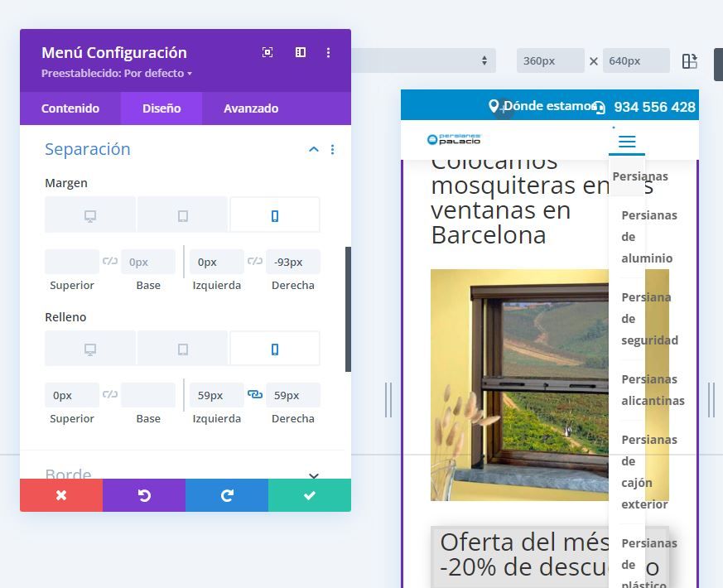Open Persianas alicantinas menu entry

point(653,390)
